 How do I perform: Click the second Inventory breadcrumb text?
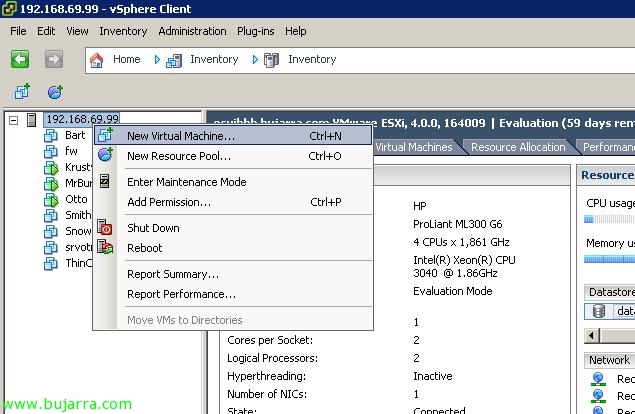coord(312,59)
